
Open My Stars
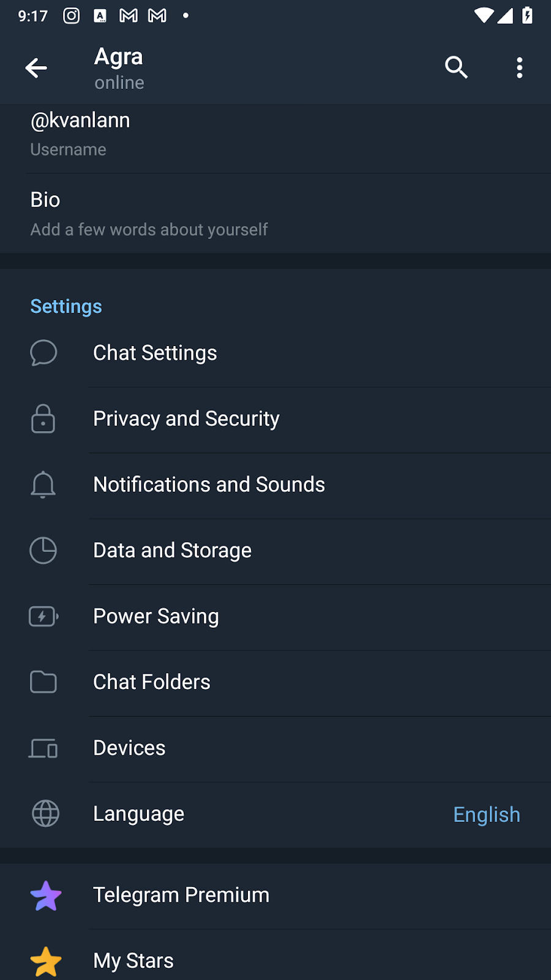[x=133, y=960]
